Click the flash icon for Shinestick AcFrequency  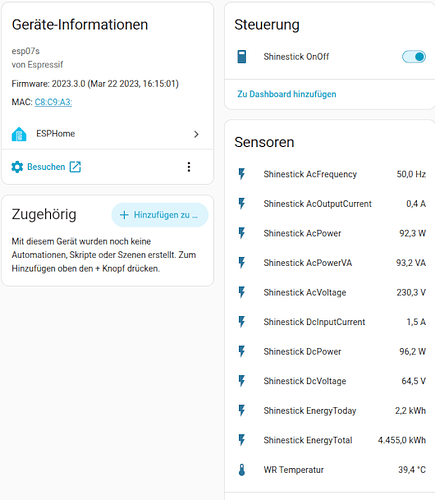pos(242,174)
